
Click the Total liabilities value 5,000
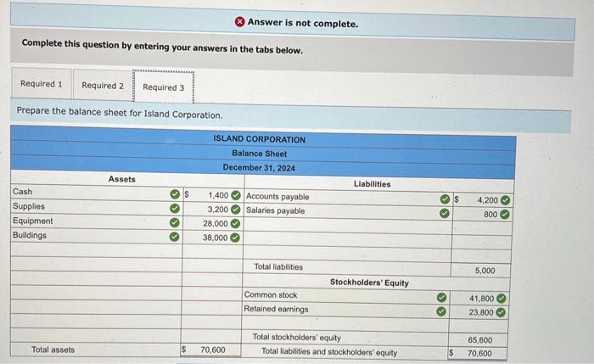[x=485, y=271]
